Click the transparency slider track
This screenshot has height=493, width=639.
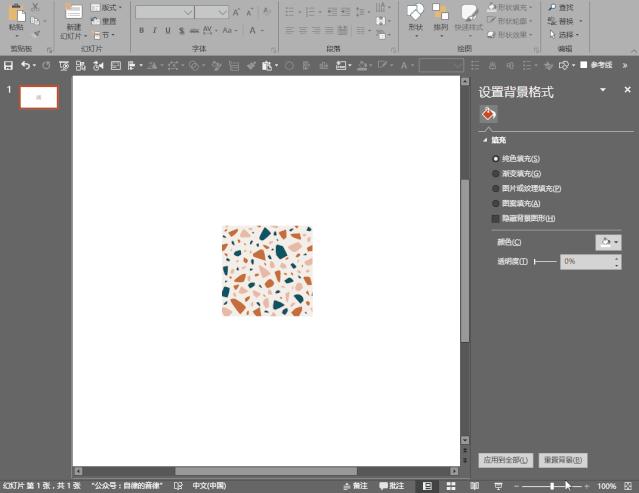tap(545, 262)
